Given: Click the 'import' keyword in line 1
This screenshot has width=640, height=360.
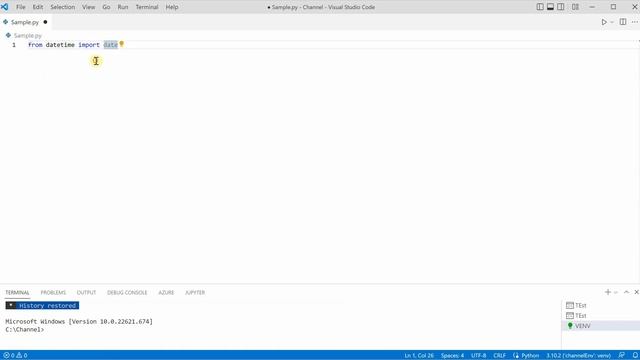Looking at the screenshot, I should [x=89, y=45].
